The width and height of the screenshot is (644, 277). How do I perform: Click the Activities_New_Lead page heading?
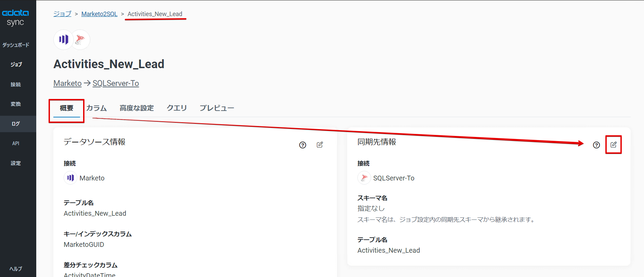(109, 64)
